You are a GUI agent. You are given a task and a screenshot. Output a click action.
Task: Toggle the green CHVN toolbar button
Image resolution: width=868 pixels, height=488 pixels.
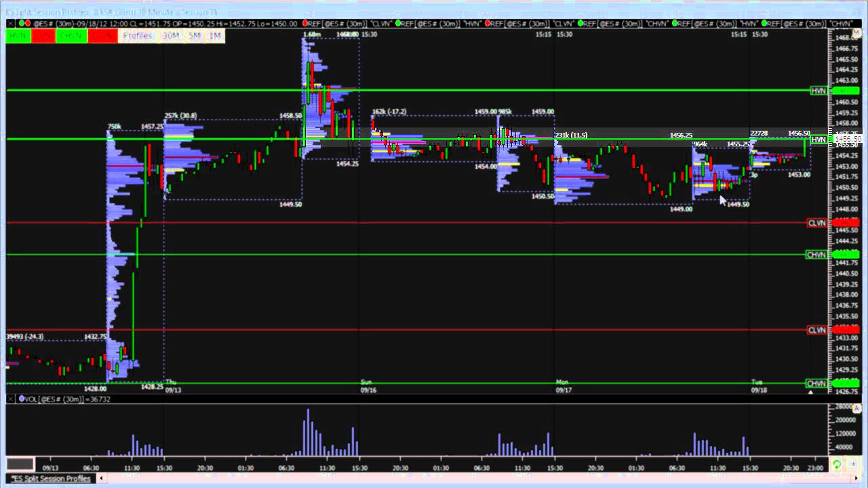pos(71,35)
